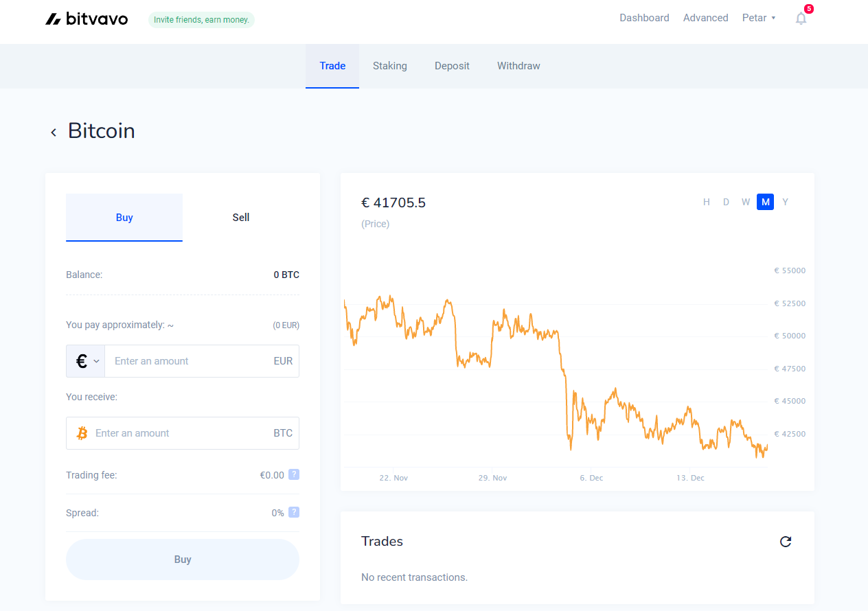Click the Bitcoin icon in receive field
This screenshot has height=611, width=868.
pyautogui.click(x=82, y=433)
